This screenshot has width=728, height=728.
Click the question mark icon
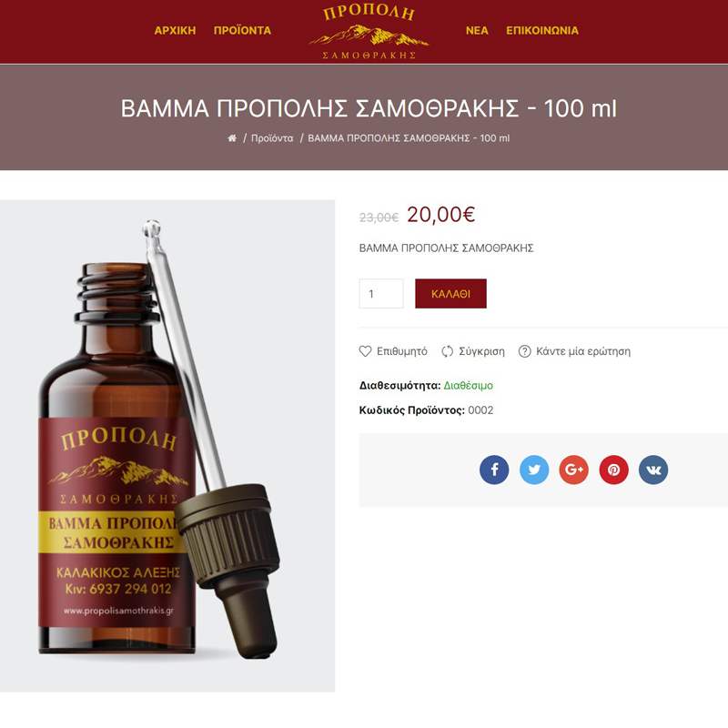pyautogui.click(x=525, y=351)
